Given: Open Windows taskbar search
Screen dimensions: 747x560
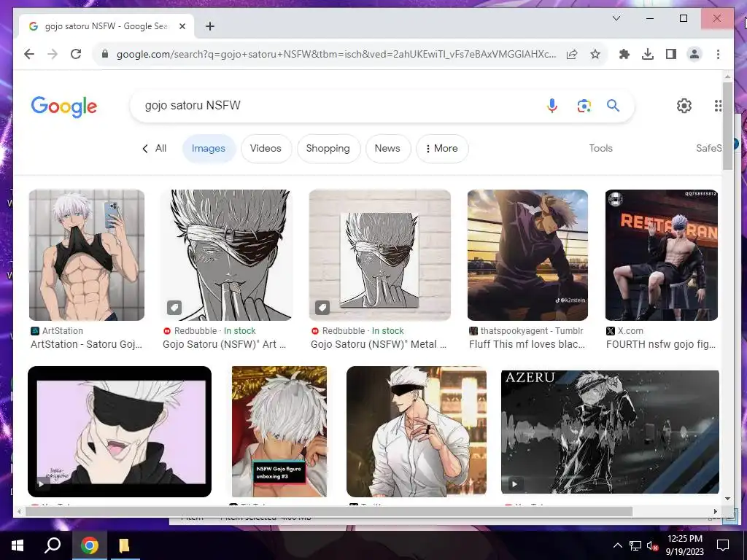Looking at the screenshot, I should pos(53,545).
